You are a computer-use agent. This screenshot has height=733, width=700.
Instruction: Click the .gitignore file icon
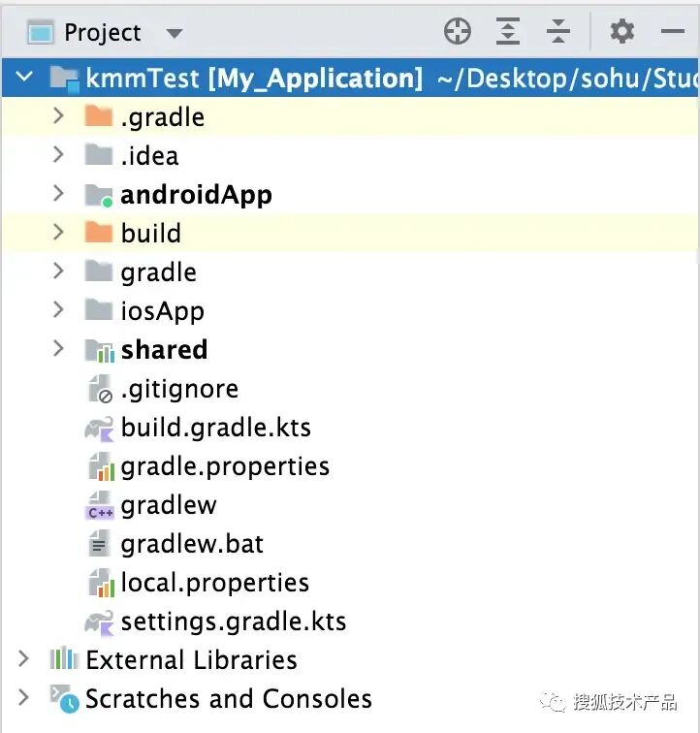point(100,389)
